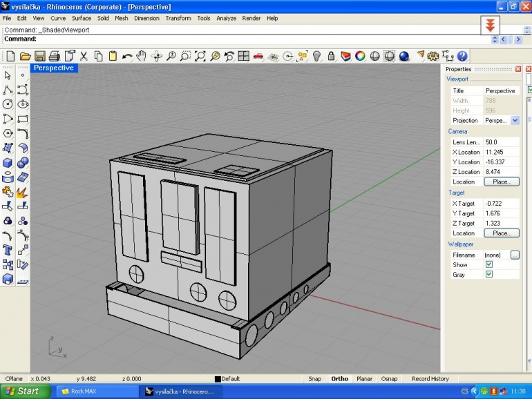Click the CPlane coordinate label
The image size is (532, 399).
(14, 379)
